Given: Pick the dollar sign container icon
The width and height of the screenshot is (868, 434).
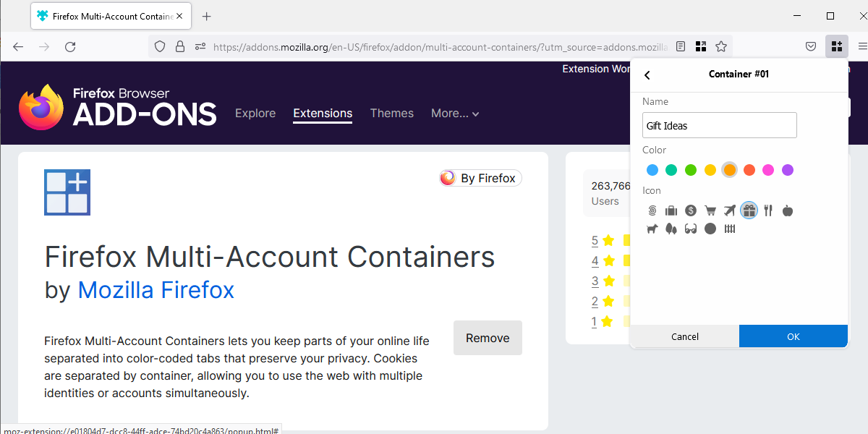Looking at the screenshot, I should pyautogui.click(x=691, y=210).
